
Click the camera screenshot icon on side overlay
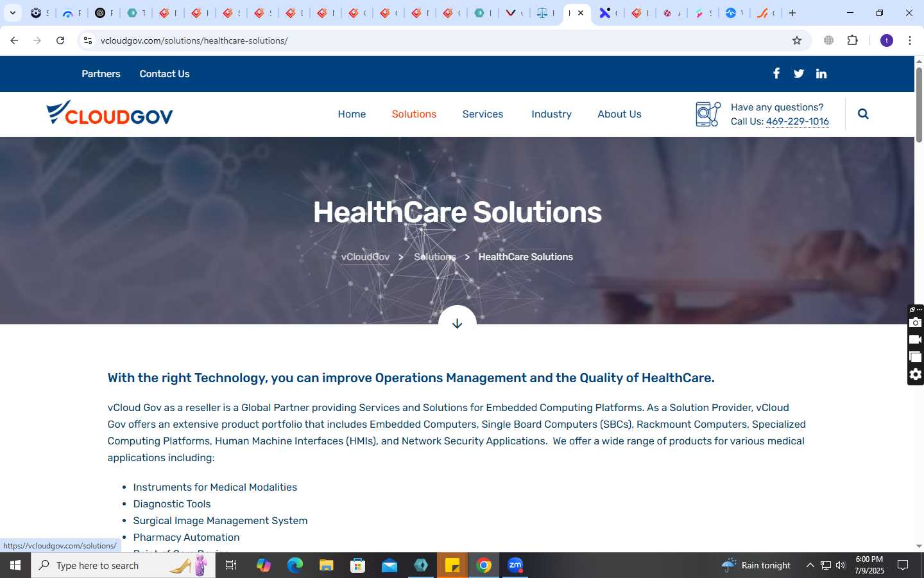(x=916, y=322)
